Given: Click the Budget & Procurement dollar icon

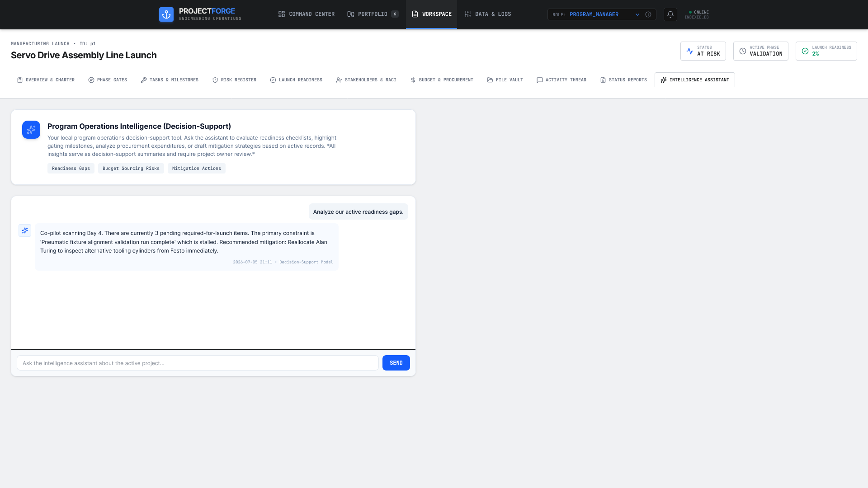Looking at the screenshot, I should [x=413, y=80].
